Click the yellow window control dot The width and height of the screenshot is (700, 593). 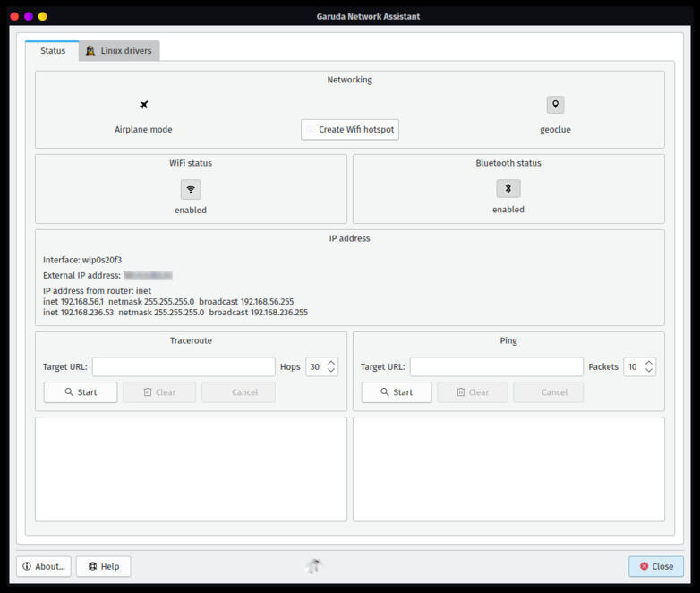click(x=43, y=16)
